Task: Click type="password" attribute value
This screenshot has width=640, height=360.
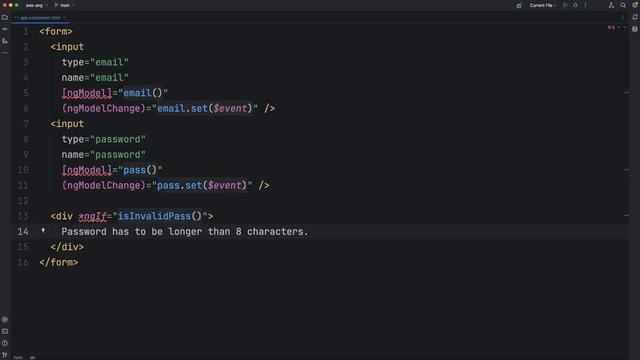Action: tap(118, 139)
